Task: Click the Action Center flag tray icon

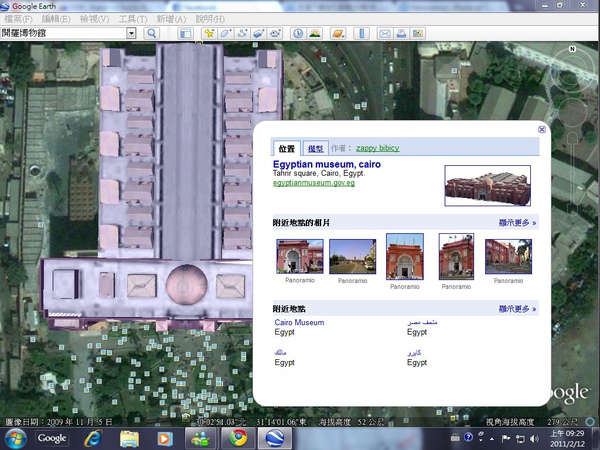Action: pyautogui.click(x=506, y=439)
